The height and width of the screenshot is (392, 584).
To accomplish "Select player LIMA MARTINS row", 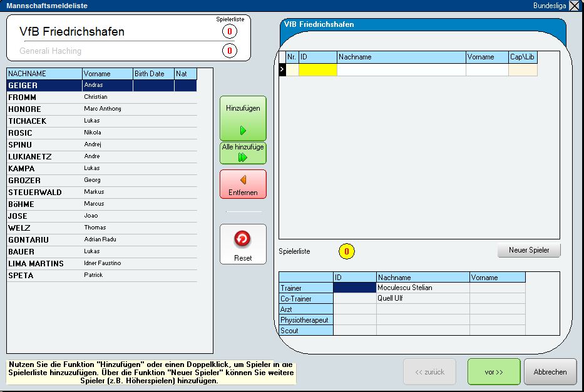I will click(36, 263).
